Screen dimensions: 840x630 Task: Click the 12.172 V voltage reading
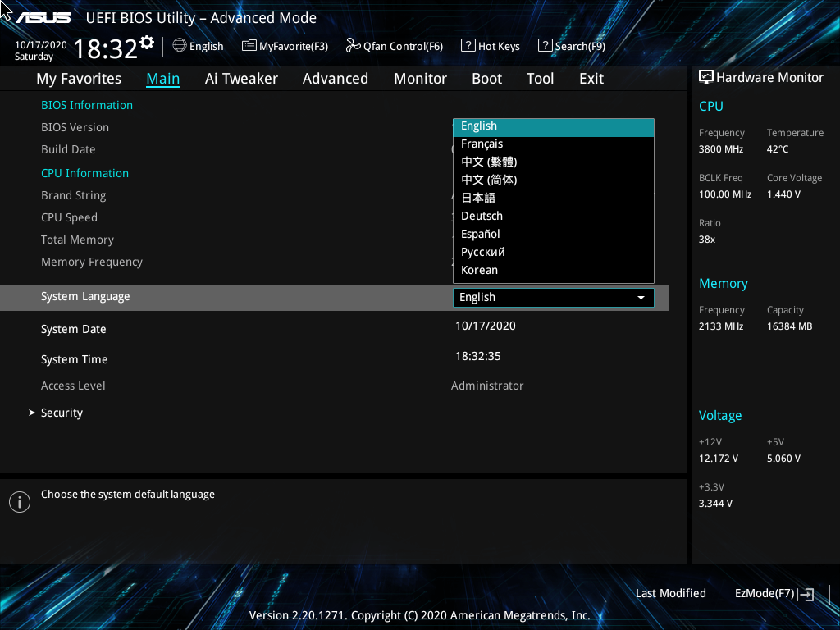pyautogui.click(x=719, y=459)
